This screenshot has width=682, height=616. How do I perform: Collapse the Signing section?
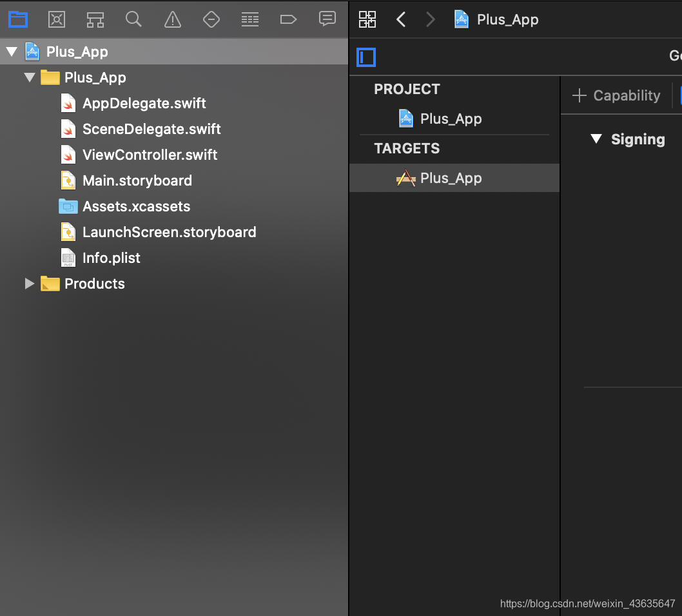pyautogui.click(x=596, y=139)
